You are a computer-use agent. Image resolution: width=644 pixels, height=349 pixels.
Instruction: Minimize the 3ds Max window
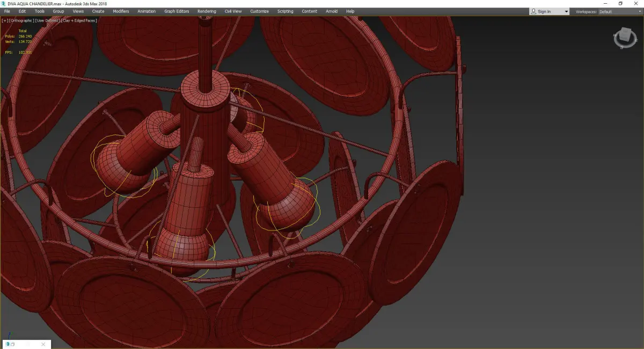[605, 3]
